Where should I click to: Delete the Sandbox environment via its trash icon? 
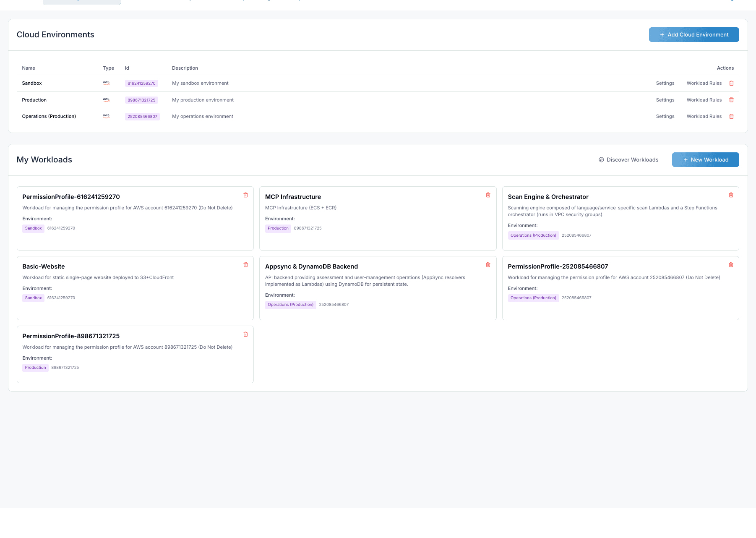pyautogui.click(x=731, y=83)
